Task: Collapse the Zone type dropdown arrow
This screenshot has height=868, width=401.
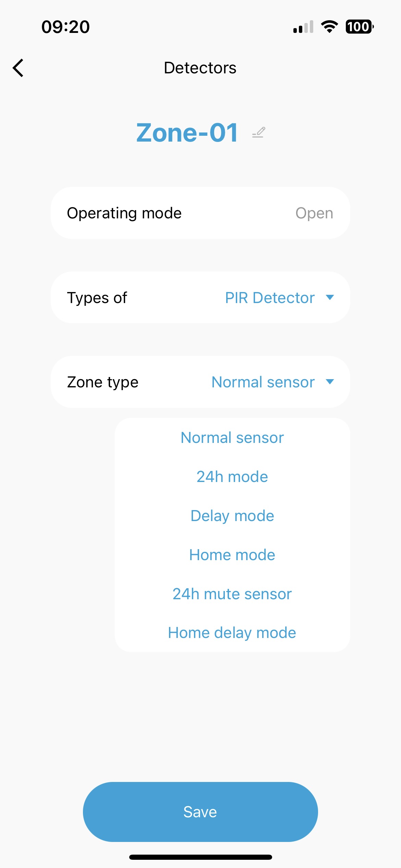Action: tap(330, 382)
